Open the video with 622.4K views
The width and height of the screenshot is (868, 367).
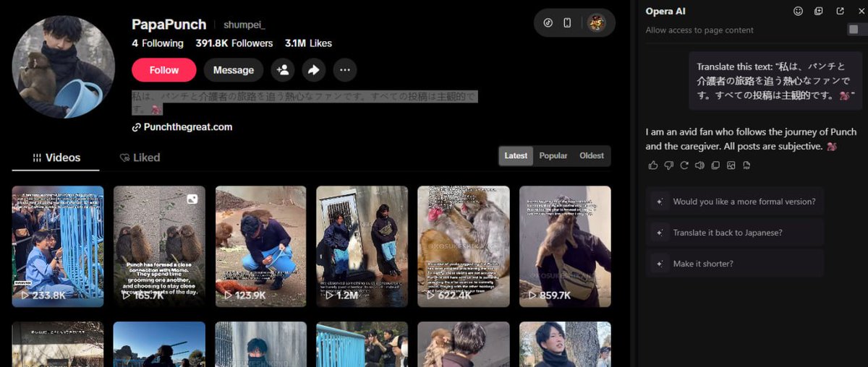(464, 246)
